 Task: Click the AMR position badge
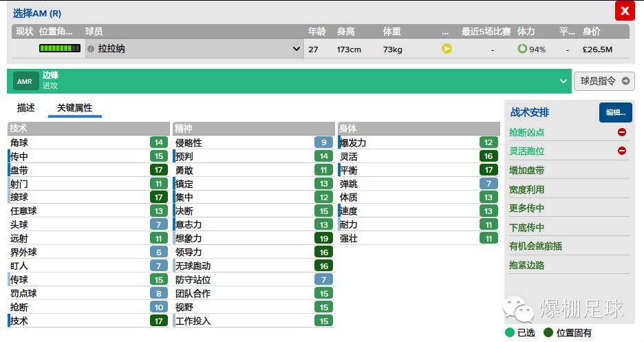[25, 81]
